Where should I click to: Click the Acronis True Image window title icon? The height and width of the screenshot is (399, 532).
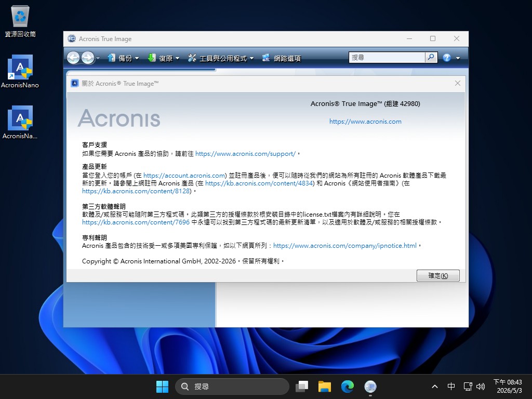(72, 38)
